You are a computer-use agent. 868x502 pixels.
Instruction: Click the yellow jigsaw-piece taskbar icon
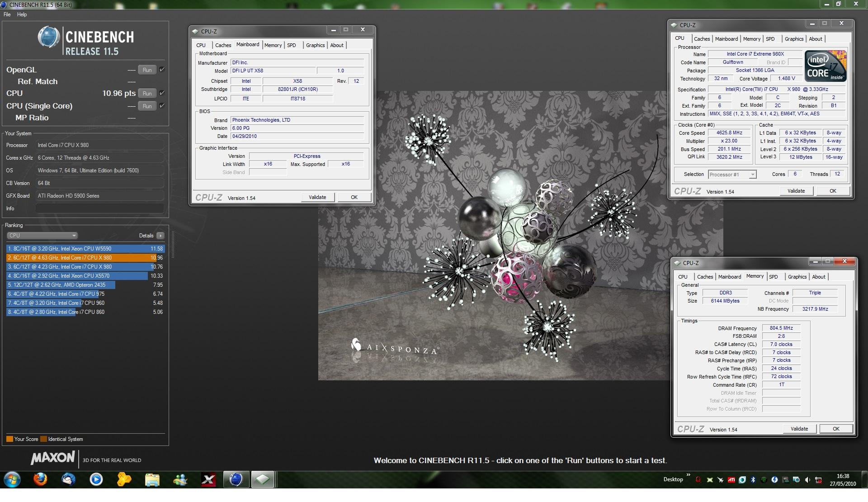tap(124, 479)
